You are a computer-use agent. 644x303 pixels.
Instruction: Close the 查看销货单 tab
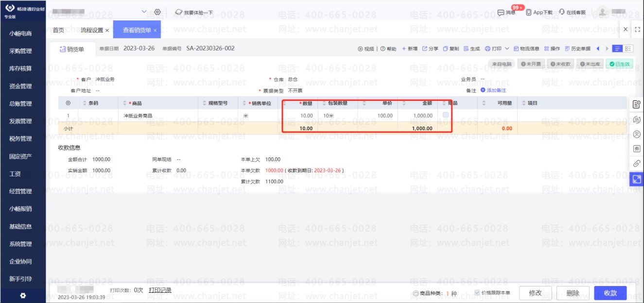click(x=155, y=30)
